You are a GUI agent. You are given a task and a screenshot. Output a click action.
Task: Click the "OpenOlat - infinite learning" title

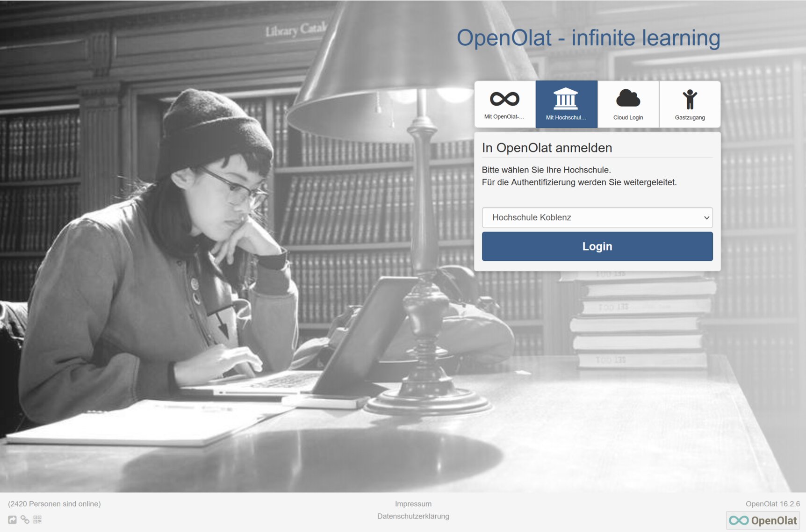(588, 38)
